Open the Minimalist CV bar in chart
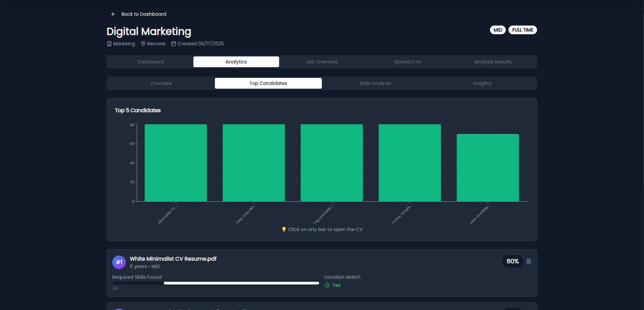Screen dimensions: 644x310 tap(176, 163)
